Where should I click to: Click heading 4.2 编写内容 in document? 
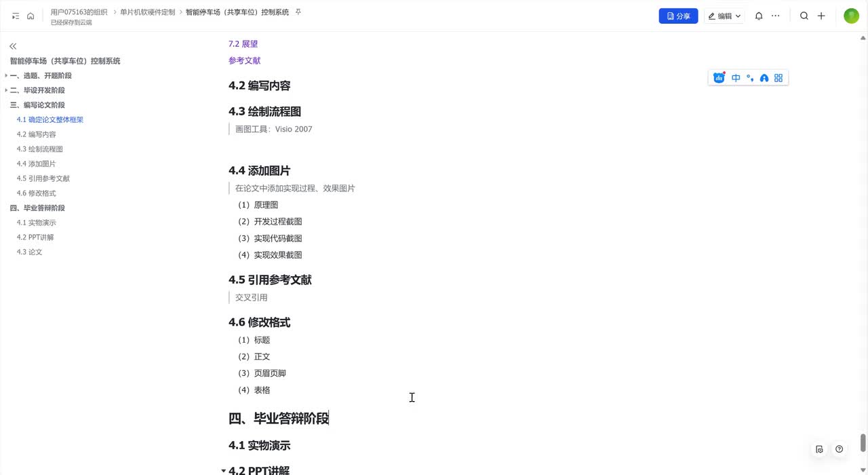coord(260,86)
